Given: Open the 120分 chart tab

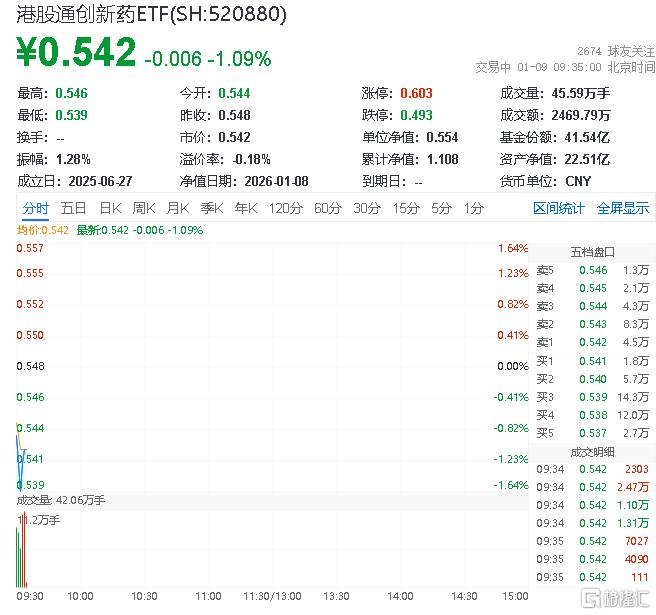Looking at the screenshot, I should pos(286,208).
